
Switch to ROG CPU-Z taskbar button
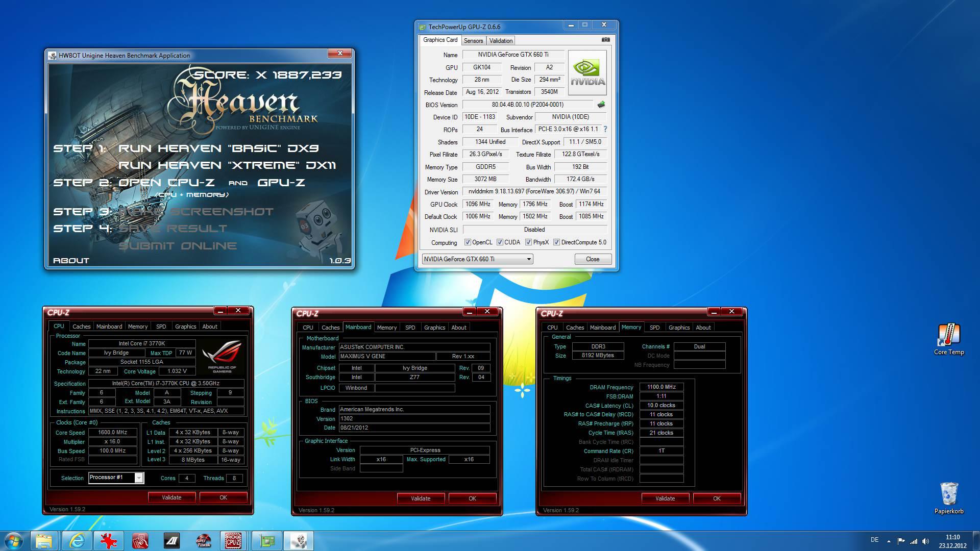coord(234,541)
